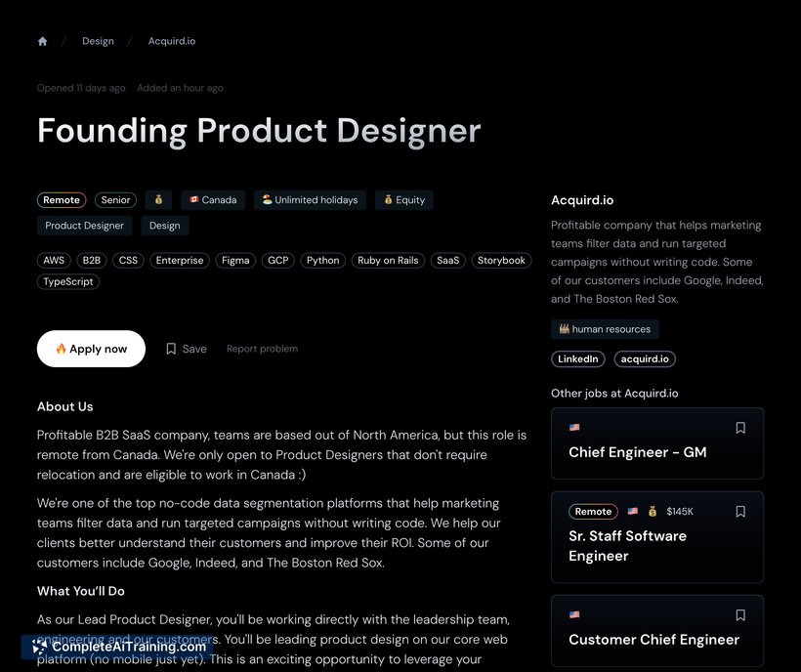Filter by the AWS skill tag
This screenshot has height=672, width=801.
pos(54,261)
